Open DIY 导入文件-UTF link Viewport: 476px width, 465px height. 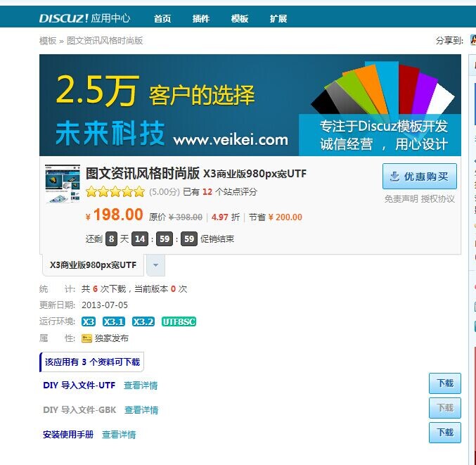coord(79,386)
